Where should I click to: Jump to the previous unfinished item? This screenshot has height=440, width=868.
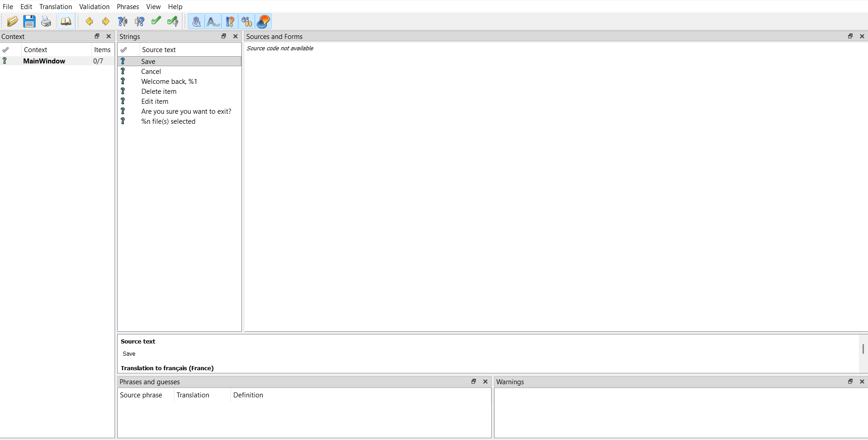pos(123,21)
